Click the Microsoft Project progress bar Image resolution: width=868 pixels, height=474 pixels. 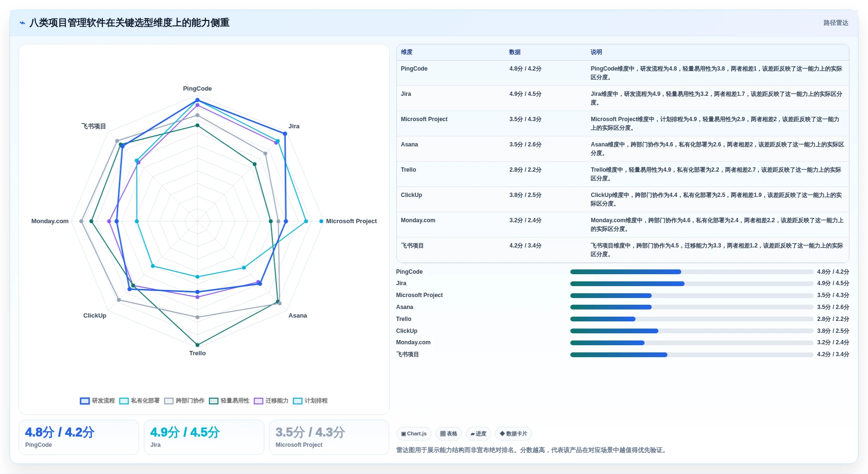coord(691,296)
